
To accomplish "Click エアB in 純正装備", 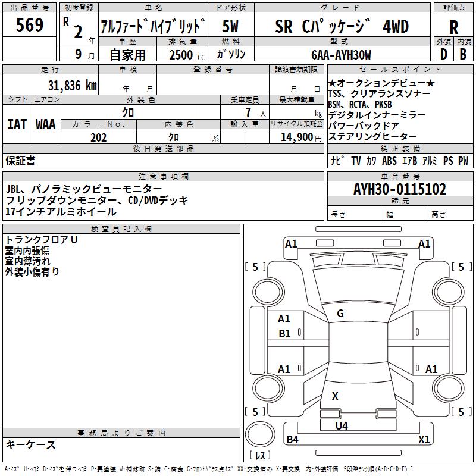I will pos(409,161).
